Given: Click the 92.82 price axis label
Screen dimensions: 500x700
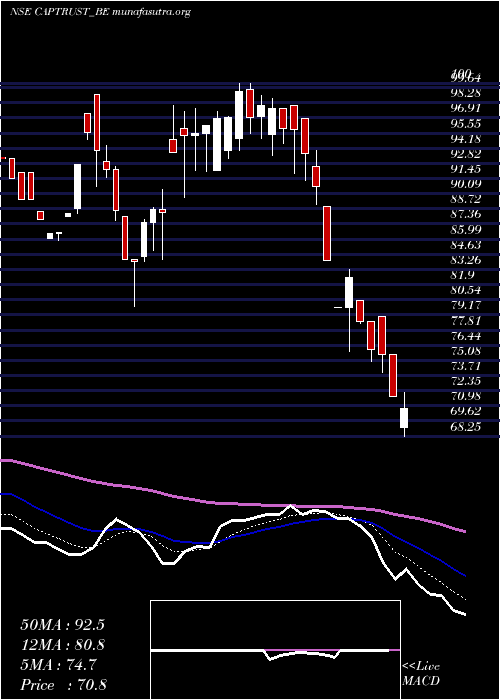Looking at the screenshot, I should point(466,154).
